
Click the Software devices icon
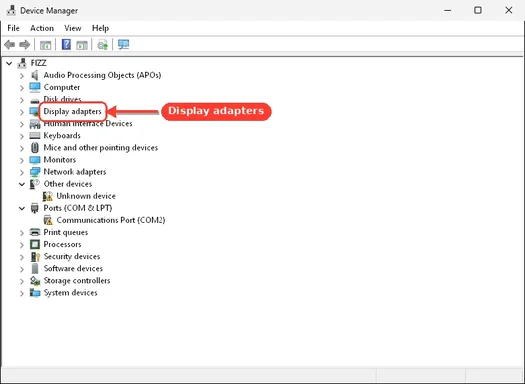coord(35,268)
